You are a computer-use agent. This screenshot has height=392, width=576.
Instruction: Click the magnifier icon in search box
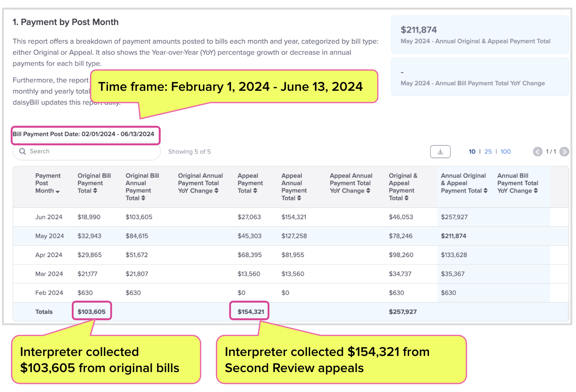[x=23, y=151]
